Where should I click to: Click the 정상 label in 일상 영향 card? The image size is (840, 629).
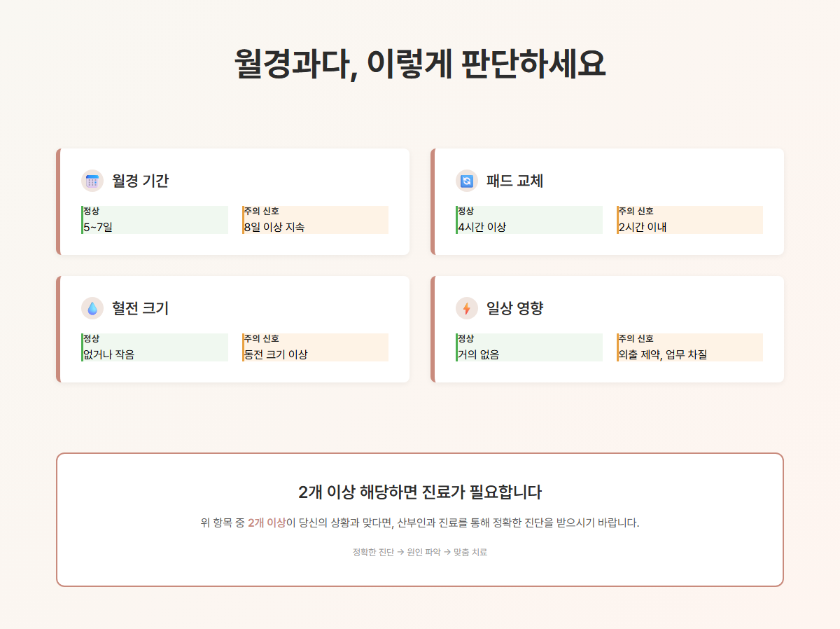click(x=465, y=338)
